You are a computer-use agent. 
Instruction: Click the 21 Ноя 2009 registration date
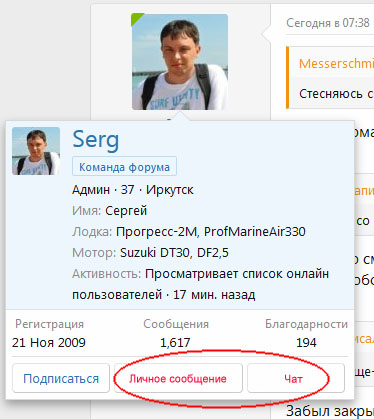[x=49, y=342]
